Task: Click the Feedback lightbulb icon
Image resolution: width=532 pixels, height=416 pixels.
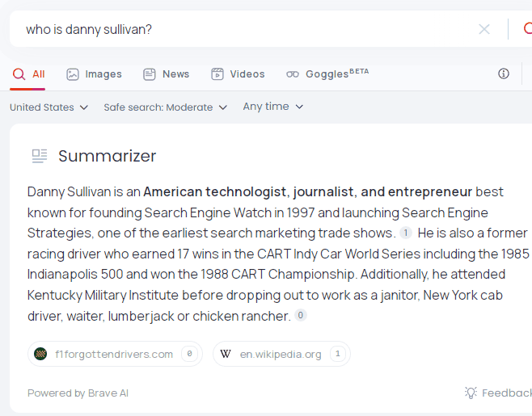Action: point(471,393)
